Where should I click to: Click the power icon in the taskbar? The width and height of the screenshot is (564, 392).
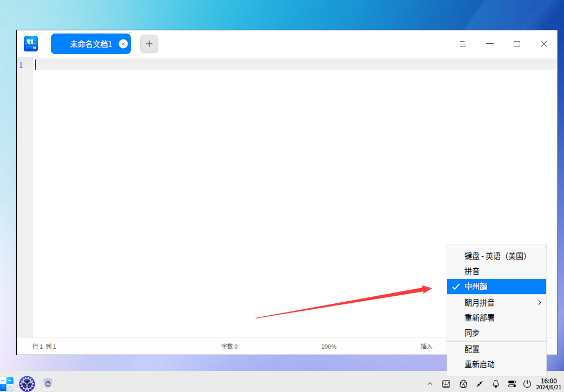coord(527,384)
